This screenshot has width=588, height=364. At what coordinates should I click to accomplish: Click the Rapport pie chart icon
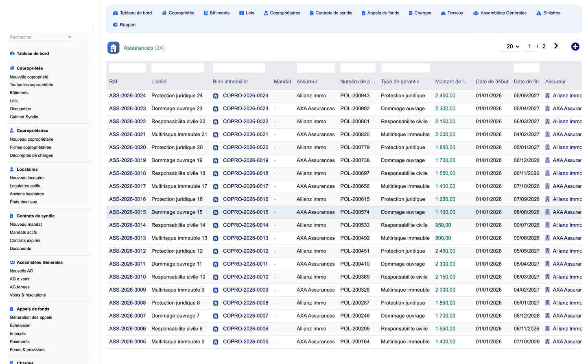point(116,25)
